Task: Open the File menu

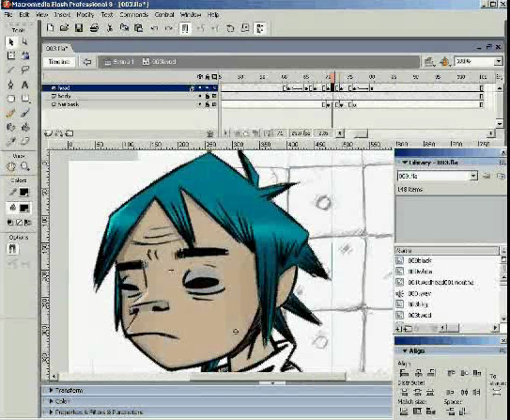Action: (8, 15)
